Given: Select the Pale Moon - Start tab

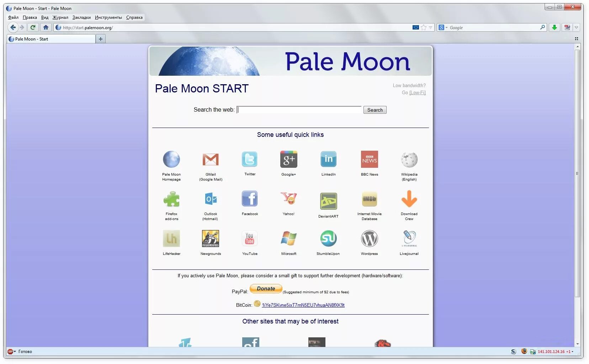Looking at the screenshot, I should [x=51, y=39].
